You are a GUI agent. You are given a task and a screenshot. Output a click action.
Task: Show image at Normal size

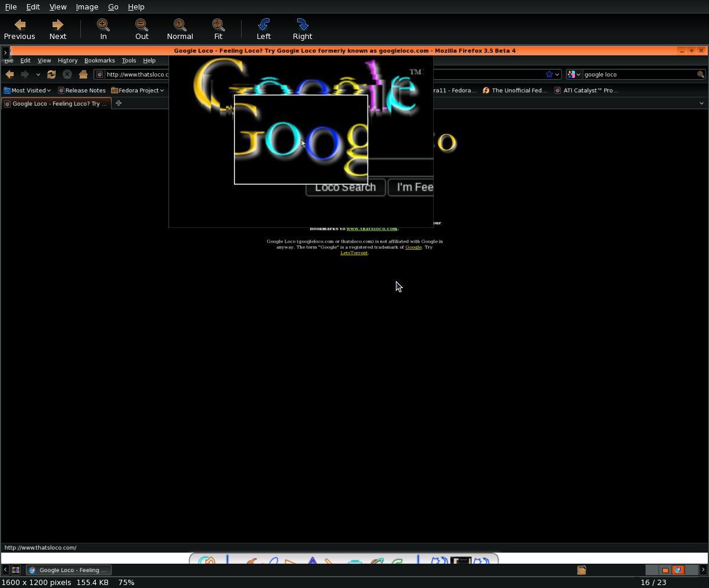pos(180,29)
